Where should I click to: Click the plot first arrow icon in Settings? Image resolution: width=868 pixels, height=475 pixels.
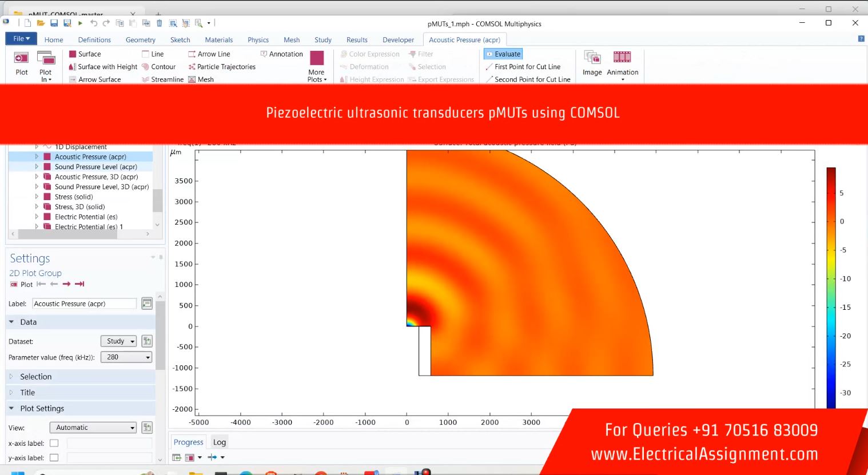pos(41,284)
